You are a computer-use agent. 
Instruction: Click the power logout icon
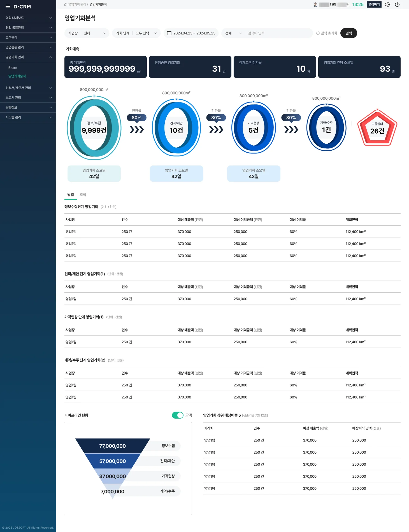(x=397, y=4)
